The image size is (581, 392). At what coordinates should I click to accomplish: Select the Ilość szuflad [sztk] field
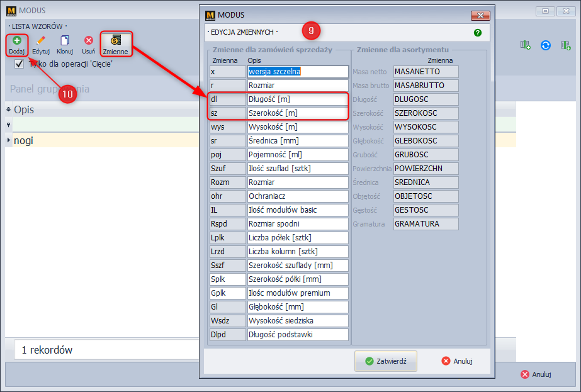click(297, 169)
